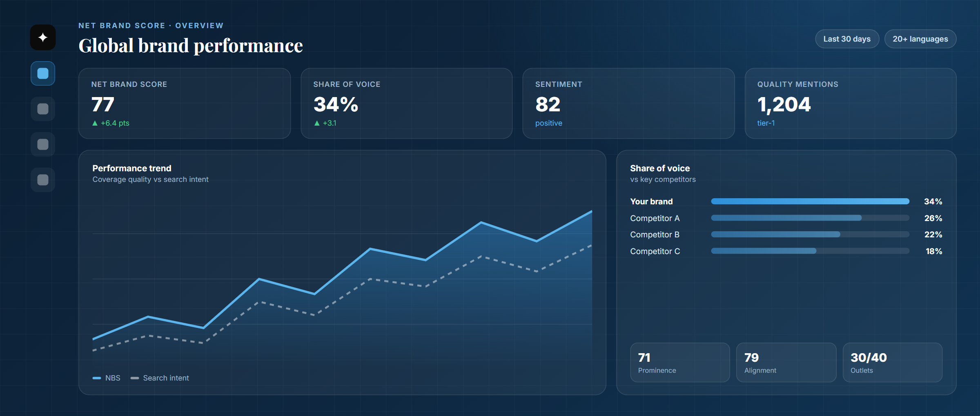Toggle the Search intent legend entry
This screenshot has height=416, width=980.
click(160, 378)
